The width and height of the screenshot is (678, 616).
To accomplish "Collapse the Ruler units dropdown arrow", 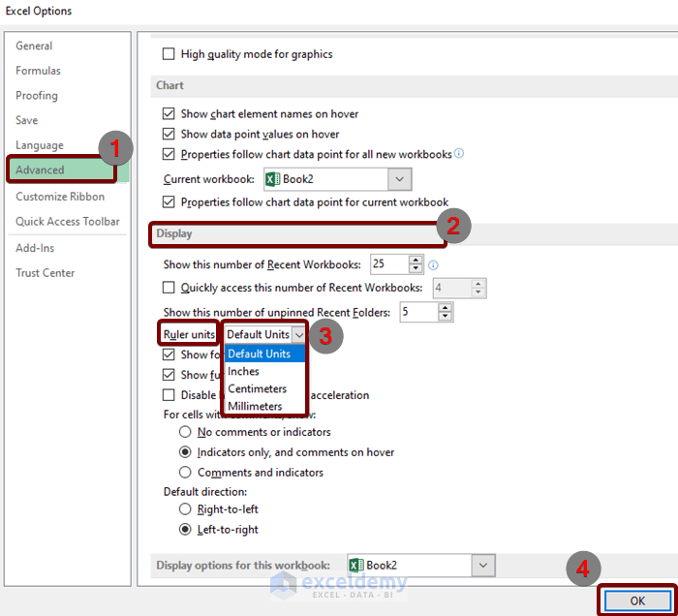I will (298, 334).
